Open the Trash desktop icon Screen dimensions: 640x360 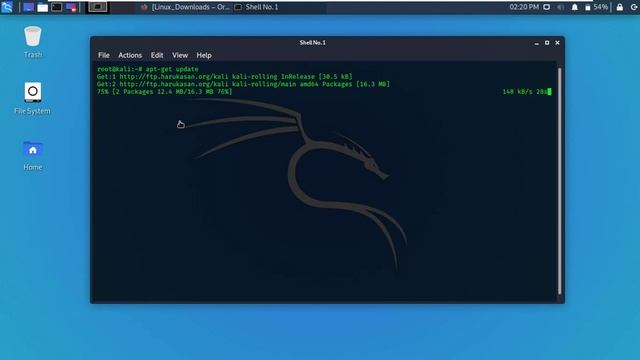click(x=33, y=42)
